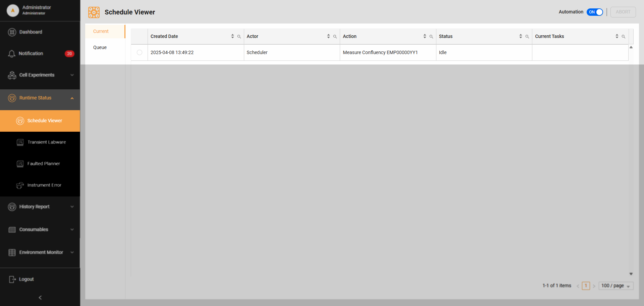
Task: Click the sort arrows in Status column
Action: click(521, 36)
